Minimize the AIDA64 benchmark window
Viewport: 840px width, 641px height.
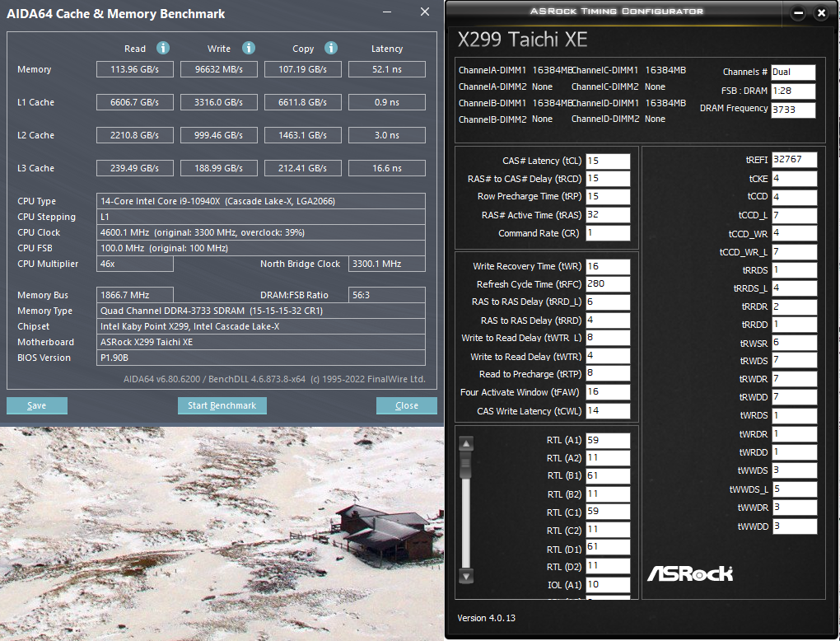pyautogui.click(x=387, y=12)
